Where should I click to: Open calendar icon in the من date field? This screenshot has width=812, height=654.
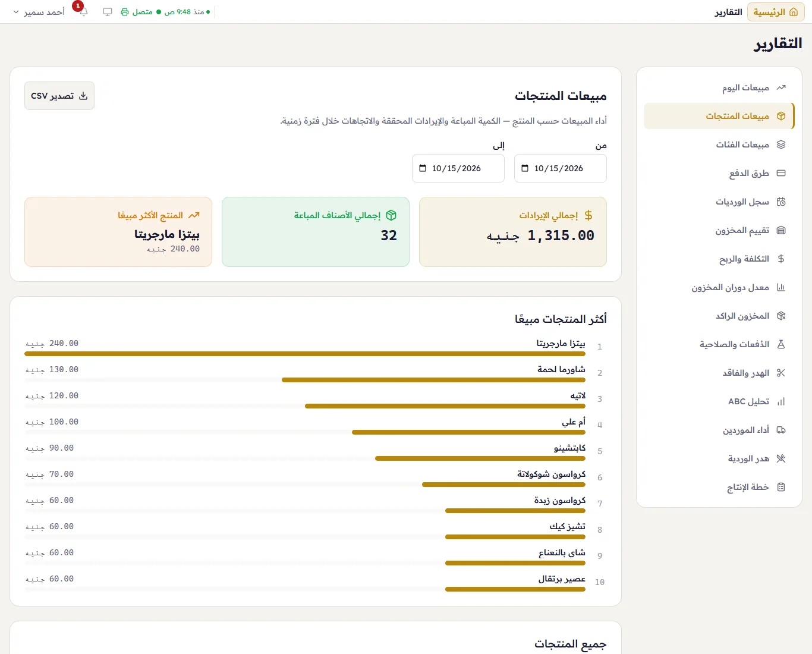pos(525,168)
